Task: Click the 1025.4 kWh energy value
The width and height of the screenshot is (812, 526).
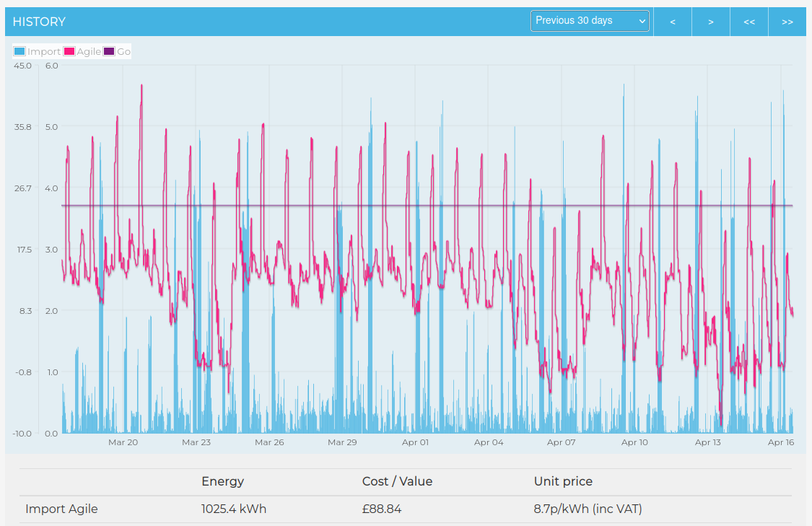Action: (x=234, y=509)
